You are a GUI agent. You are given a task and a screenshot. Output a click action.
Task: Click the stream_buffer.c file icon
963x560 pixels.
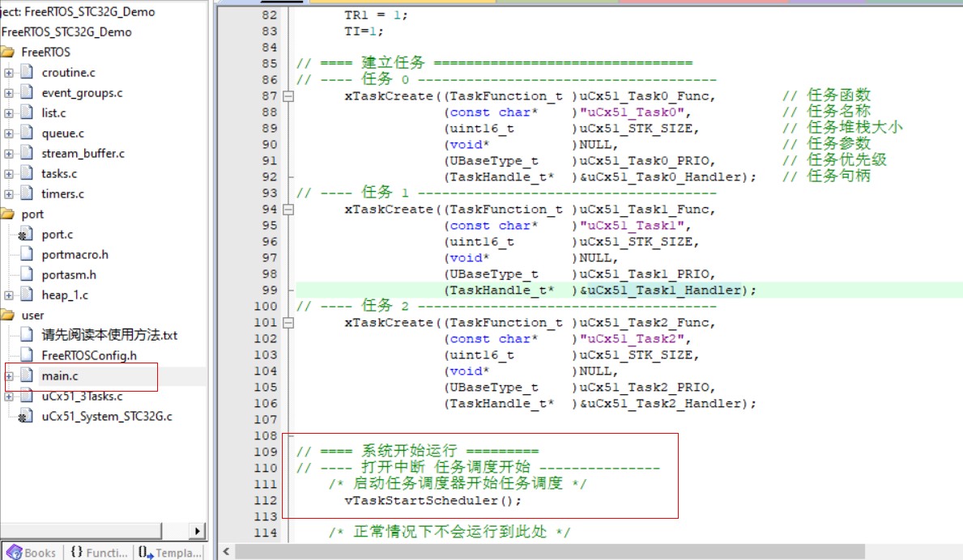(x=27, y=153)
